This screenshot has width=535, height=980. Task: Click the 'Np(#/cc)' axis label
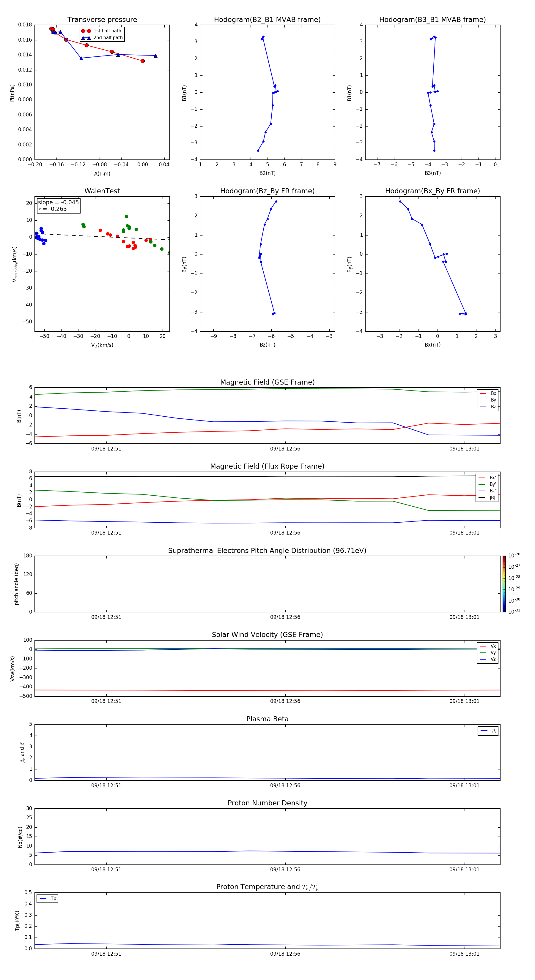20,837
